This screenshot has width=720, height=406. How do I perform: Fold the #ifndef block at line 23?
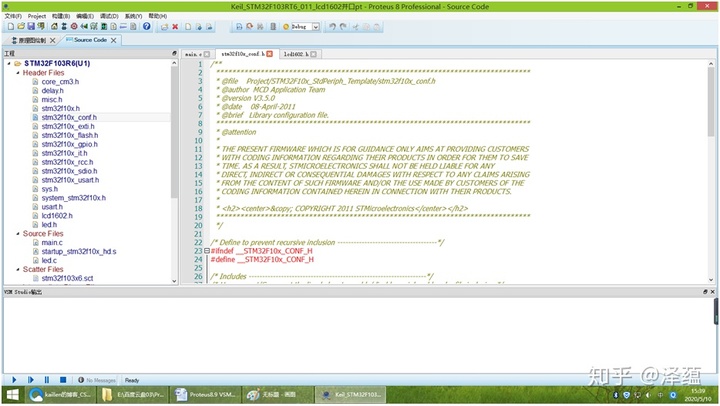(x=207, y=251)
